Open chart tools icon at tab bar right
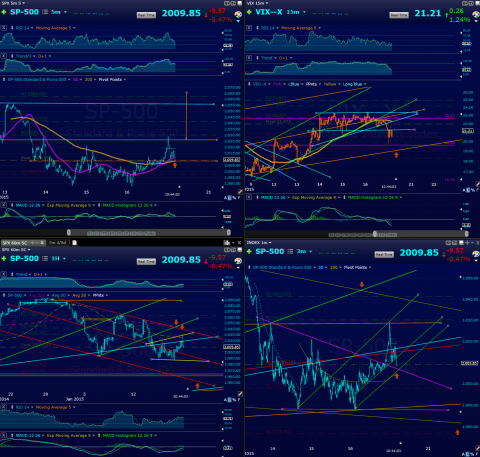The height and width of the screenshot is (457, 480). click(x=227, y=243)
